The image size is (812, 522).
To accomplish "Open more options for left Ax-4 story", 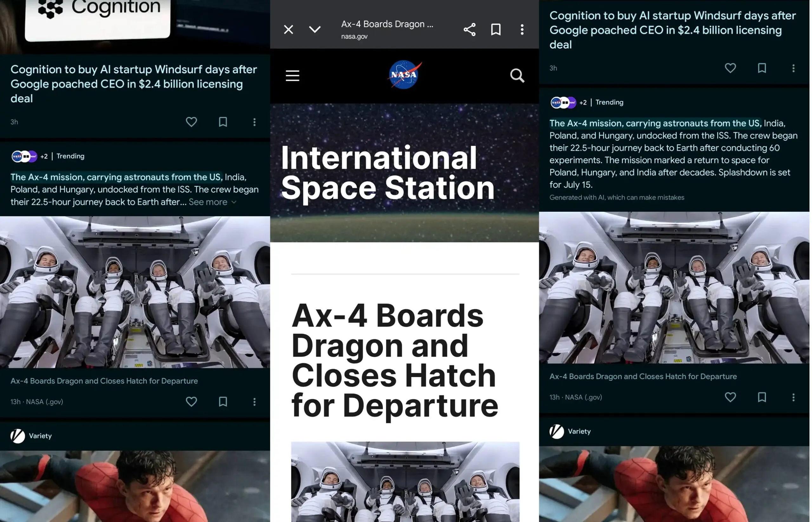I will point(254,401).
